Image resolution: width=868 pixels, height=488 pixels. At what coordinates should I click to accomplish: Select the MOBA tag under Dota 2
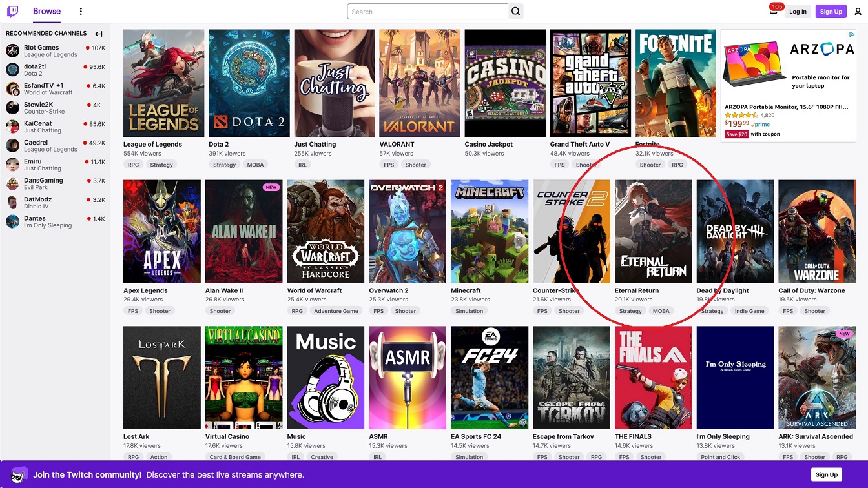point(255,165)
